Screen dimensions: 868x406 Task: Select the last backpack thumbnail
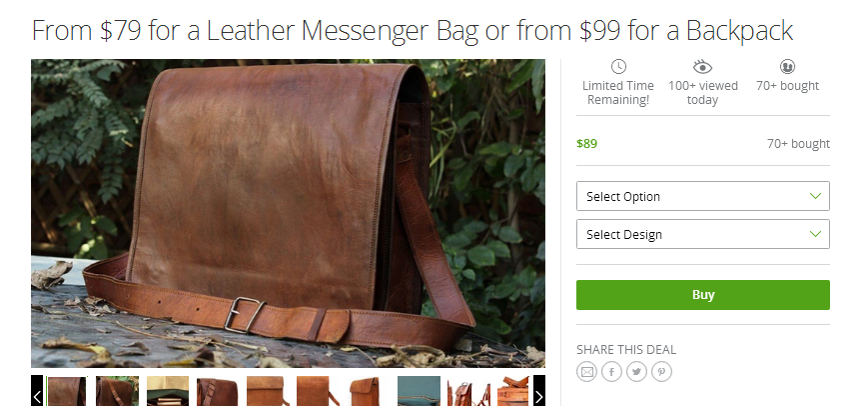coord(513,391)
